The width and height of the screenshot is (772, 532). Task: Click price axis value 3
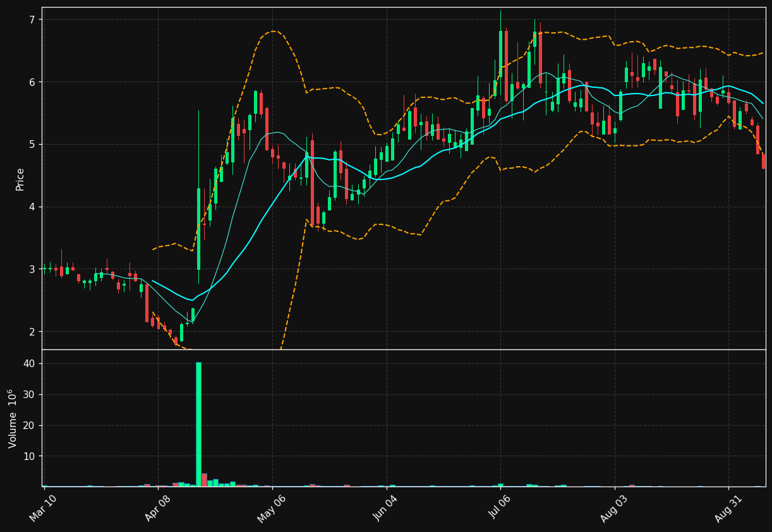click(x=34, y=269)
